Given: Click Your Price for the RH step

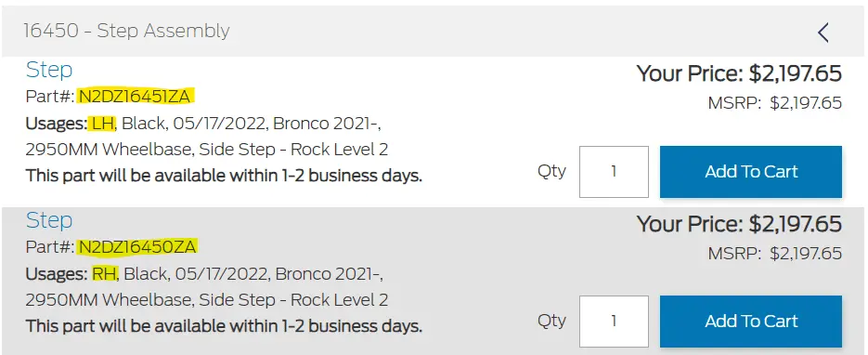Looking at the screenshot, I should click(x=739, y=224).
